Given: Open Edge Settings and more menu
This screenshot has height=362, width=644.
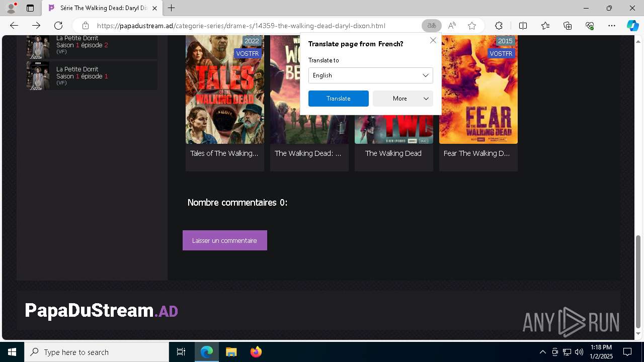Looking at the screenshot, I should point(612,26).
